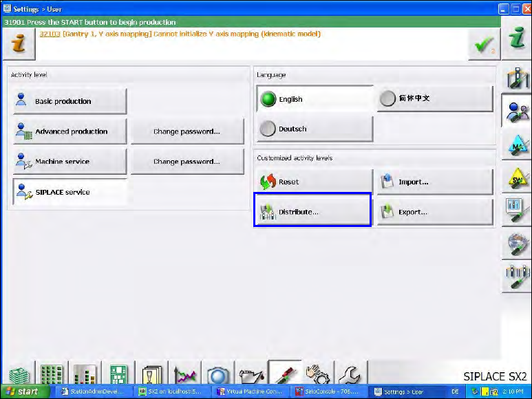Viewport: 532px width, 399px height.
Task: Select the user settings tab with people icon
Action: [x=516, y=111]
